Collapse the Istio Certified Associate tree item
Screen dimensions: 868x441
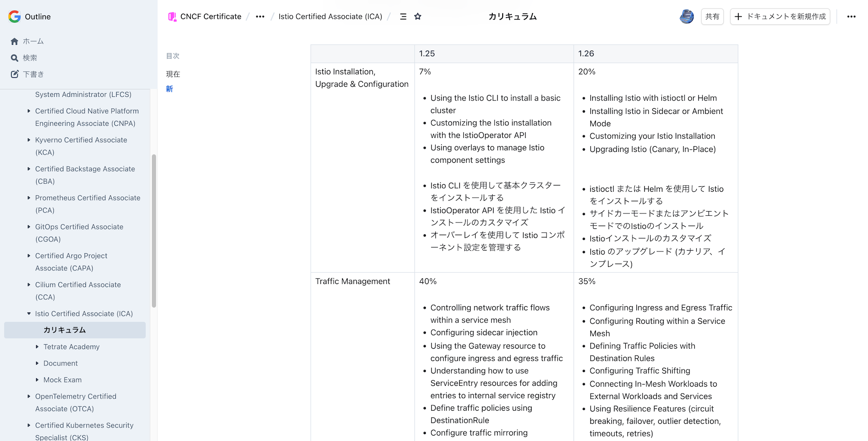[x=29, y=313]
